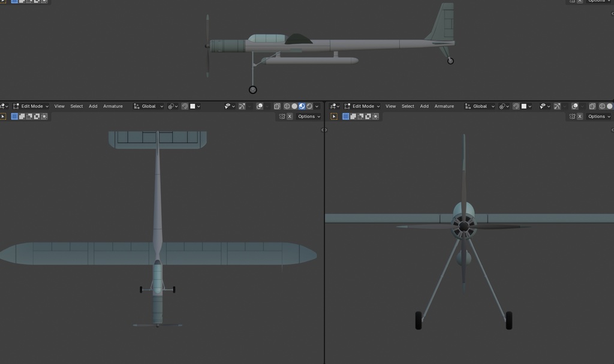This screenshot has height=364, width=614.
Task: Open pivot point selector in right viewport
Action: click(504, 106)
